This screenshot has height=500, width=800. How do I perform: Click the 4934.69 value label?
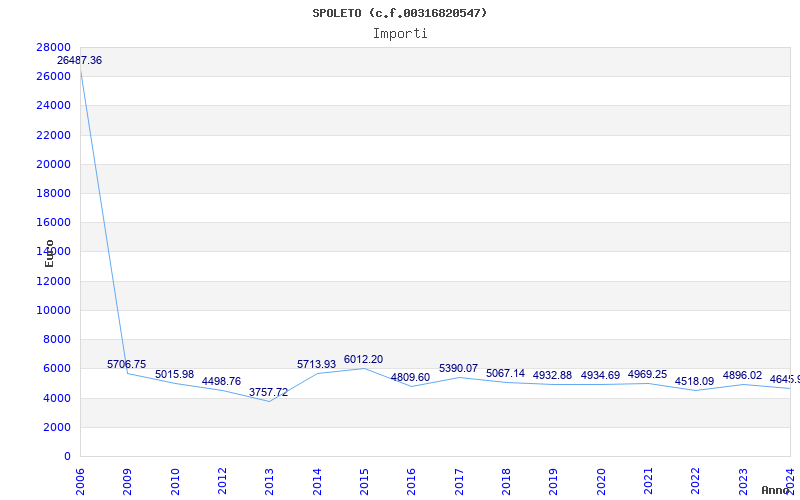tap(600, 375)
